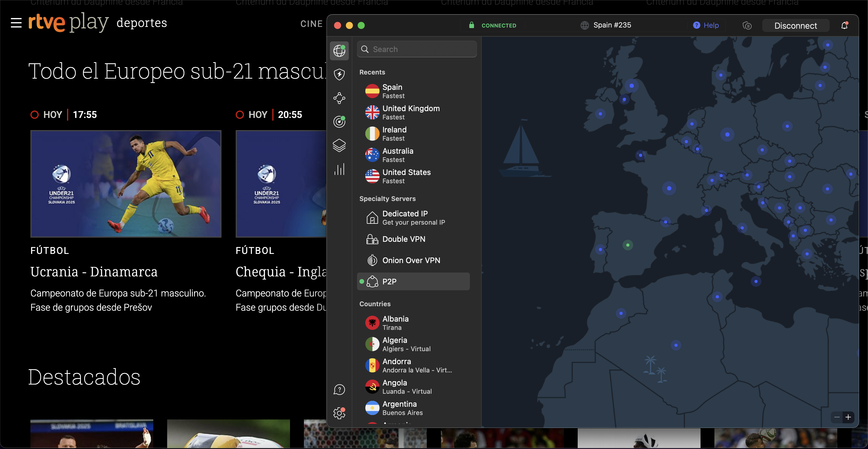Open the notification bell in NordVPN
Viewport: 868px width, 449px height.
pos(844,25)
